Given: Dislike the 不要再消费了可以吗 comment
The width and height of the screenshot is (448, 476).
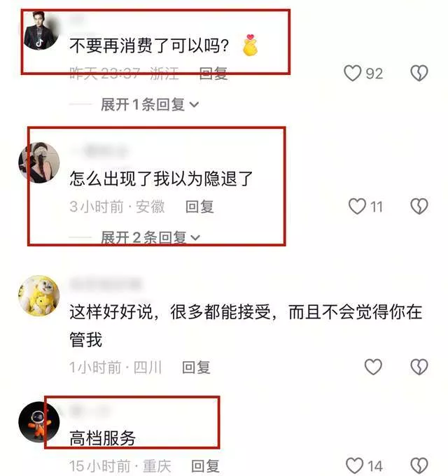Looking at the screenshot, I should [419, 73].
